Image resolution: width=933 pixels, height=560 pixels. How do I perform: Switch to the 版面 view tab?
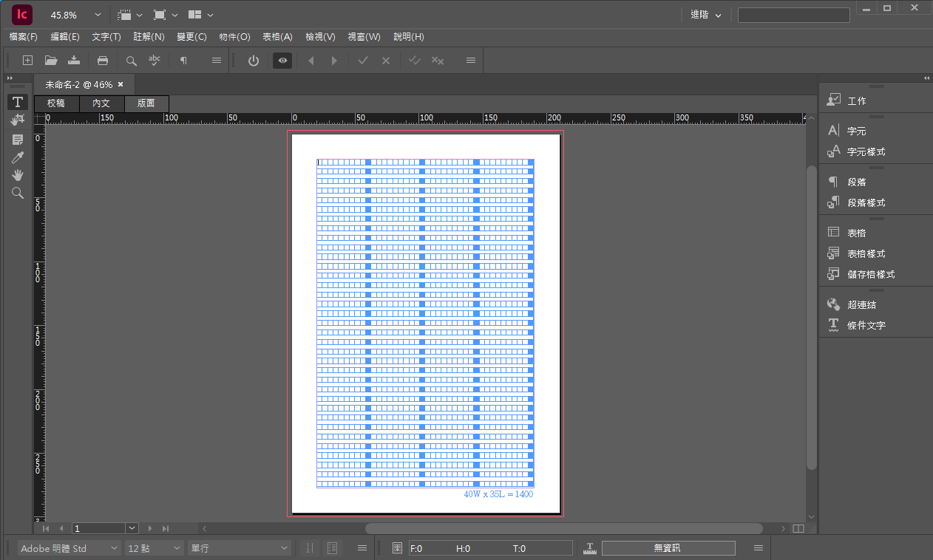[146, 103]
